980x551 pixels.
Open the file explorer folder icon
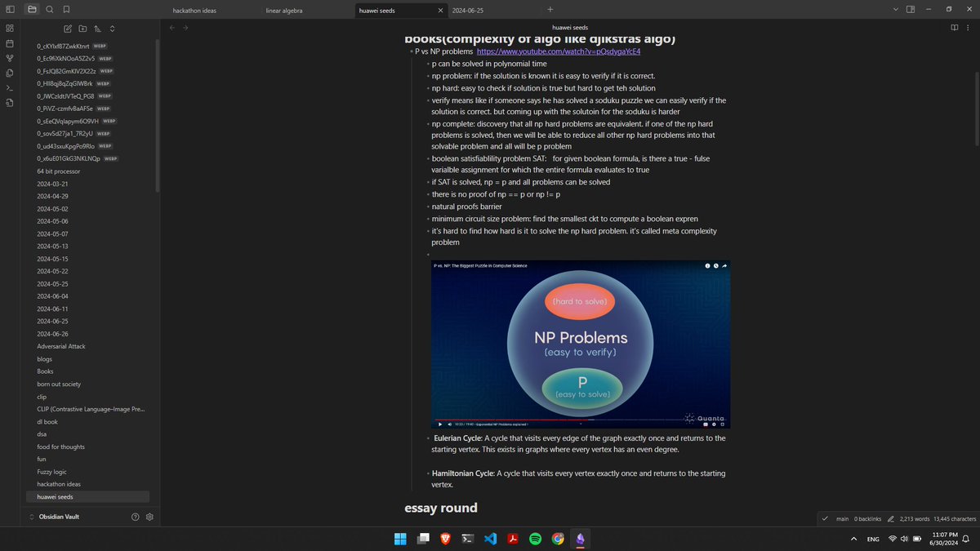point(32,9)
